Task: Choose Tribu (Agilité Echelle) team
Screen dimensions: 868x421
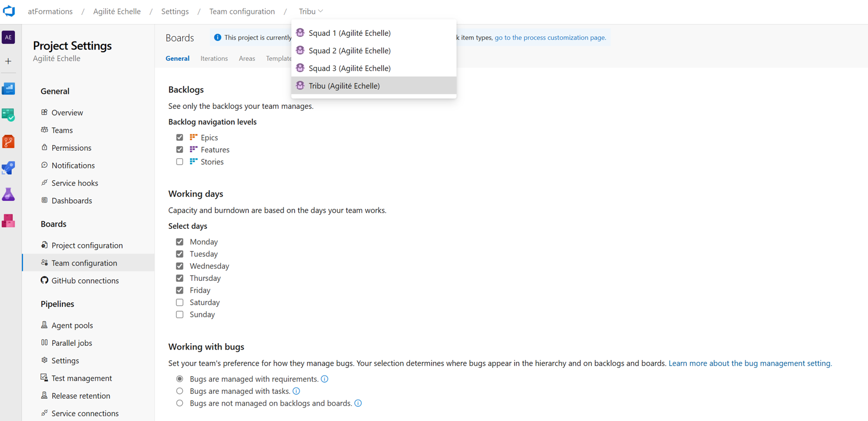Action: [374, 86]
